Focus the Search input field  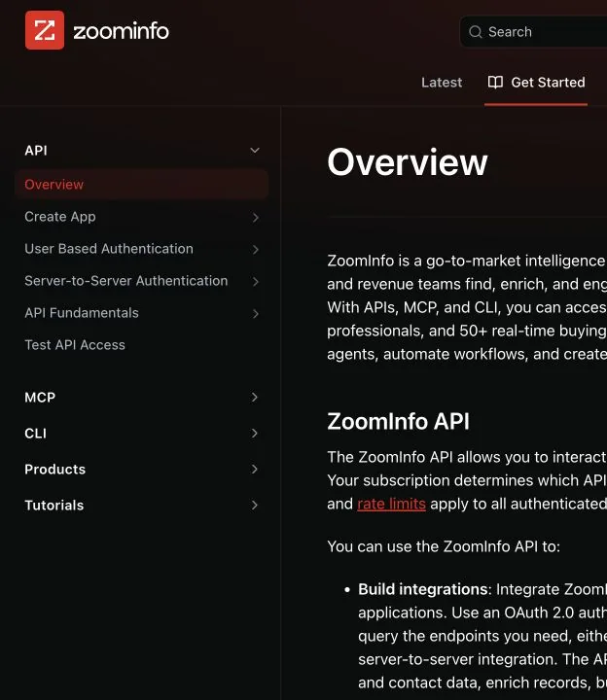coord(534,32)
